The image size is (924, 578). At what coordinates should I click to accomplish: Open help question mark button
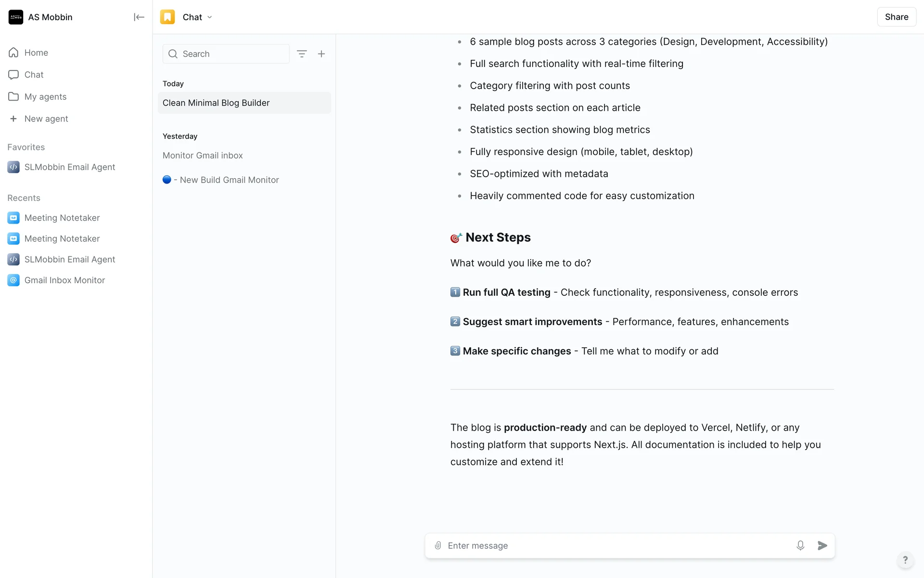(x=905, y=560)
